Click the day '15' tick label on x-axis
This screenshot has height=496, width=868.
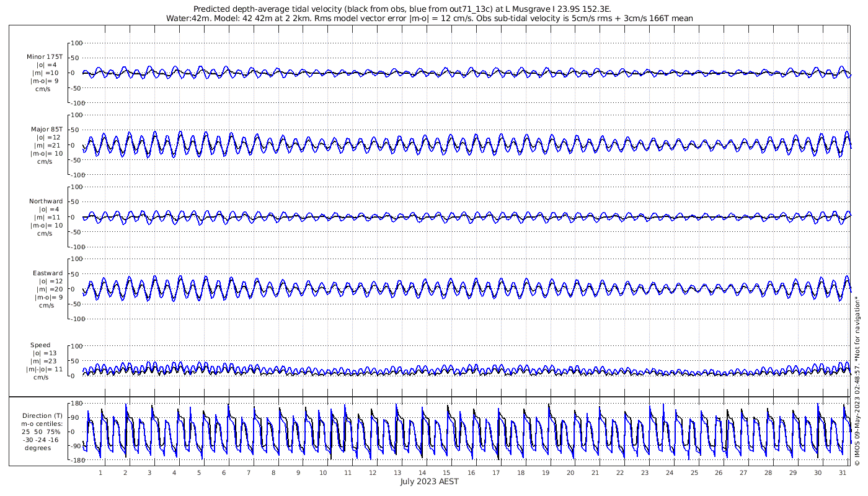click(x=446, y=472)
